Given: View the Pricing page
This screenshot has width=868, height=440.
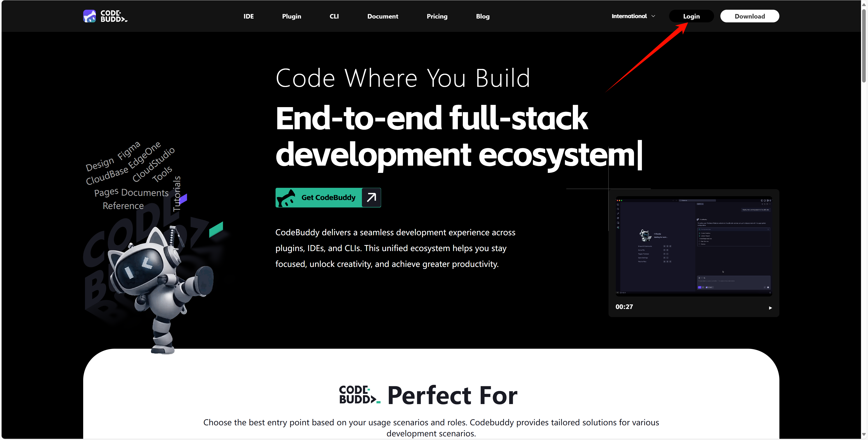Looking at the screenshot, I should (437, 16).
